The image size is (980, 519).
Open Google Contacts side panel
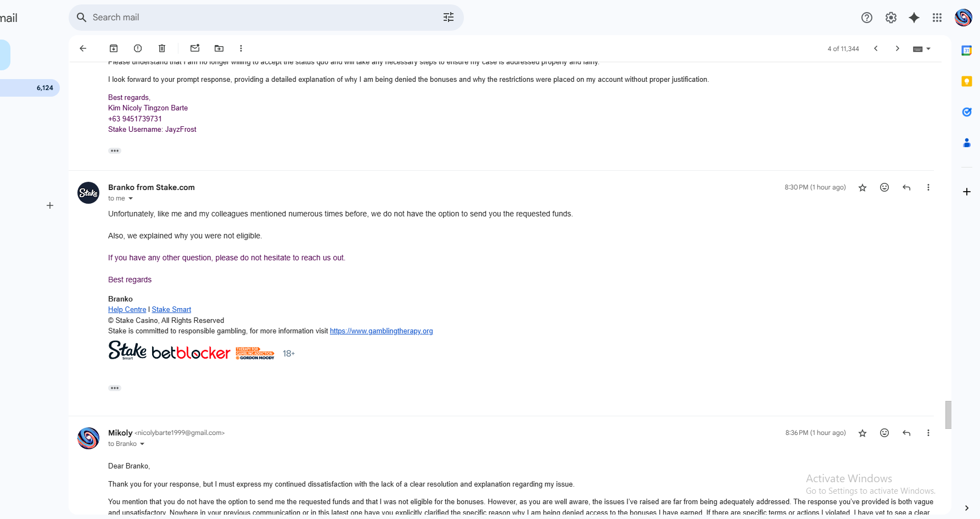(x=967, y=143)
